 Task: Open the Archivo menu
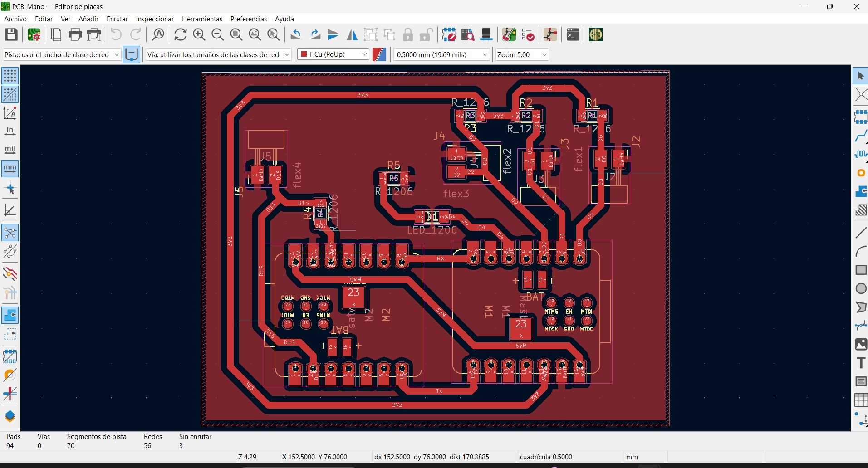coord(15,19)
